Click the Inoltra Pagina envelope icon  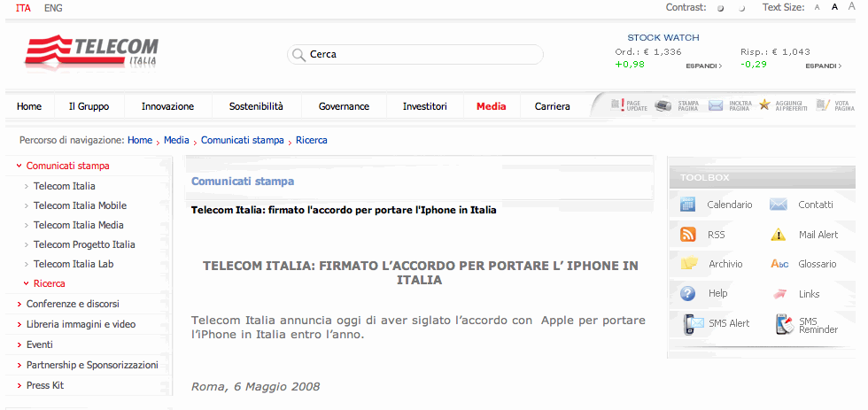click(716, 106)
